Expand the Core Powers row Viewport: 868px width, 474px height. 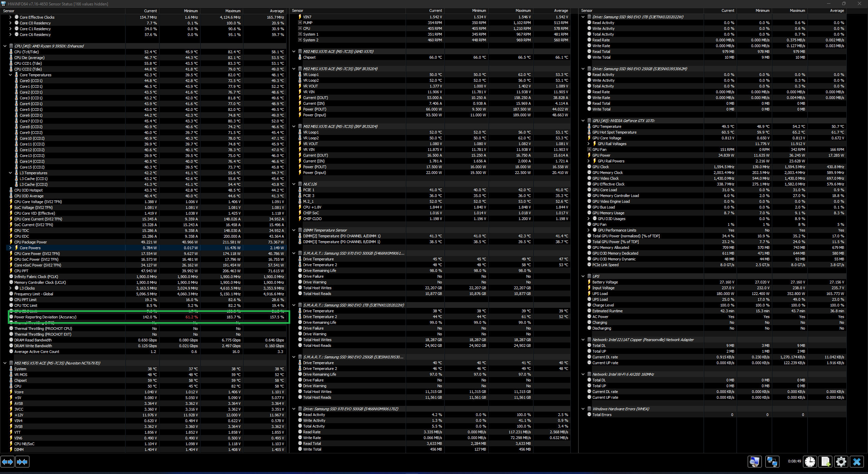(x=11, y=248)
